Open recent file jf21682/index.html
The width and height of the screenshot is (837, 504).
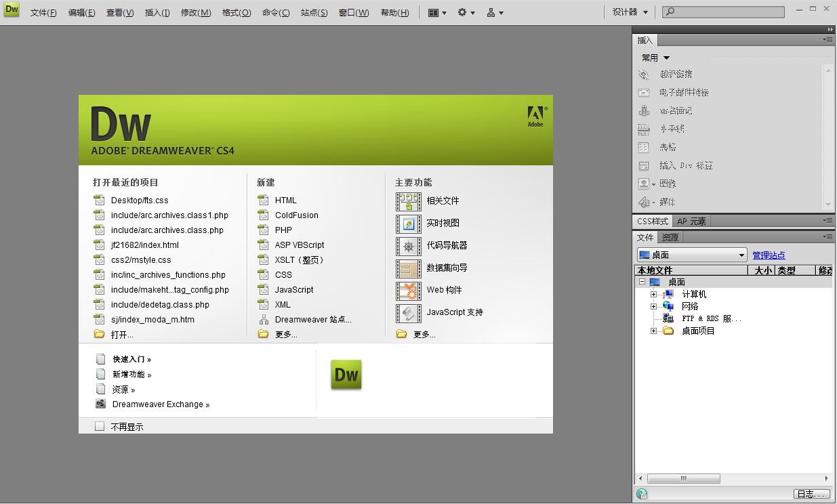coord(145,245)
